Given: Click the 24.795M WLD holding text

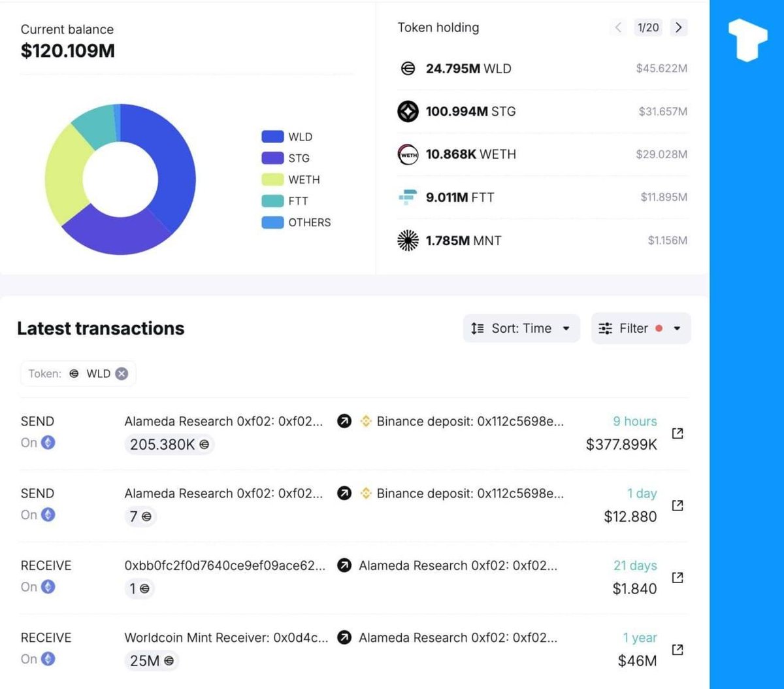Looking at the screenshot, I should click(x=468, y=68).
